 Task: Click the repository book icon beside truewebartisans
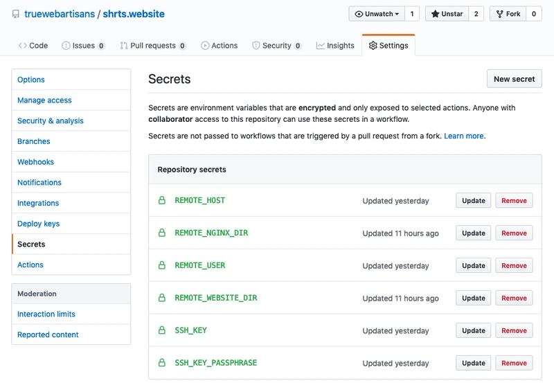pos(15,14)
